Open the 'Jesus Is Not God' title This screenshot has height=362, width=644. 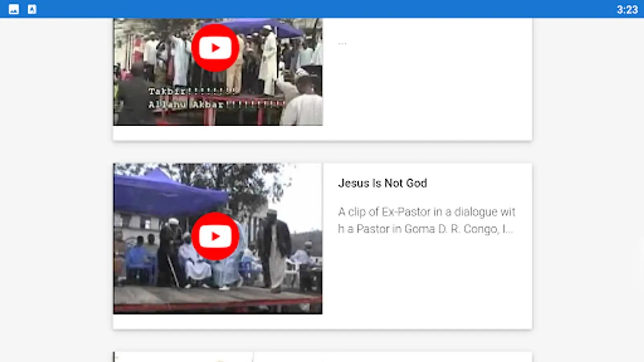point(382,183)
